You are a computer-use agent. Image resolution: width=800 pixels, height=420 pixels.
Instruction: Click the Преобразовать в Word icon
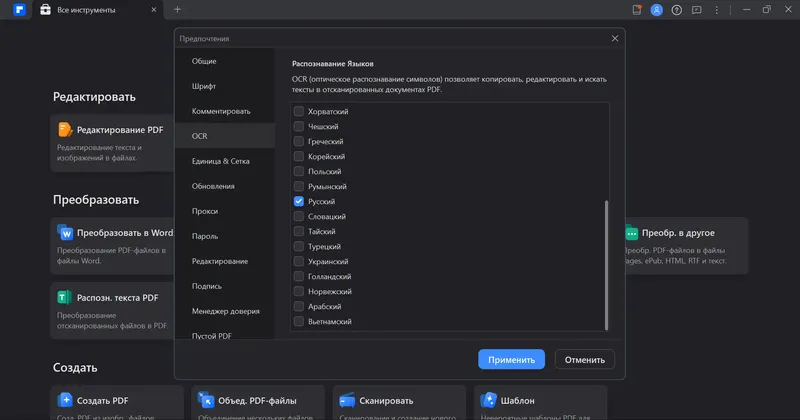[x=65, y=232]
